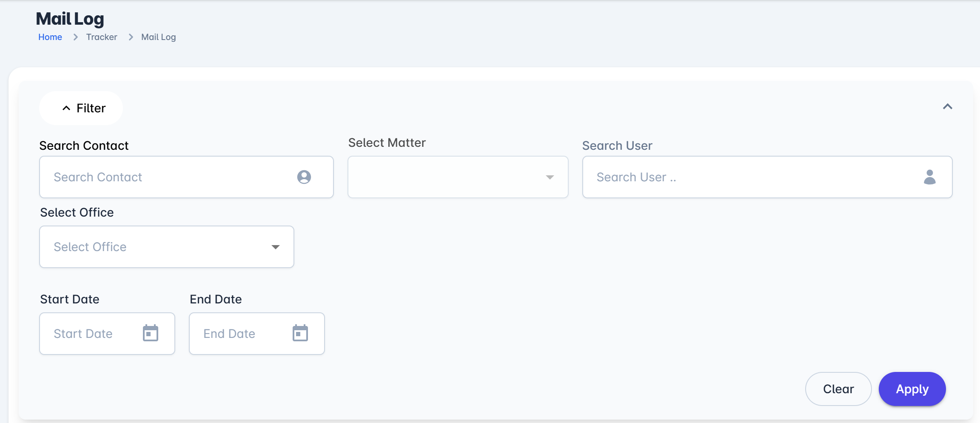Focus the Search Contact text field
Viewport: 980px width, 423px height.
pyautogui.click(x=170, y=177)
